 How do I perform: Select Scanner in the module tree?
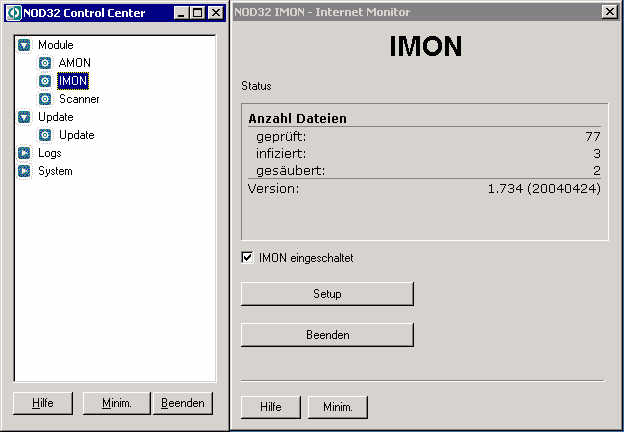click(79, 99)
